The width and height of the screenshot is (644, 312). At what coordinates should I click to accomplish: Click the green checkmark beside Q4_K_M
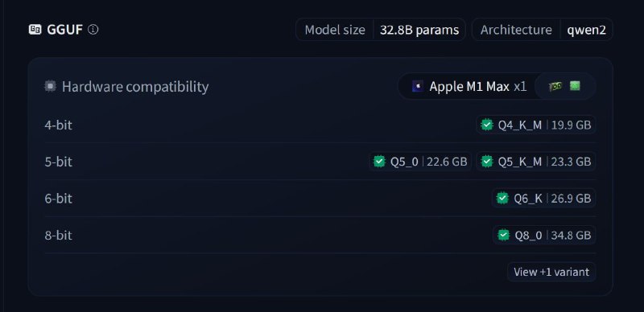487,125
